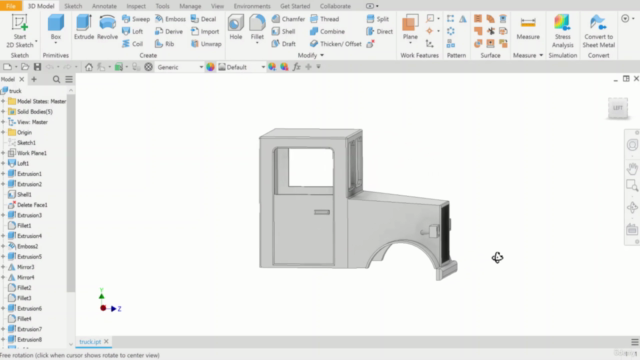640x360 pixels.
Task: Activate the Revolve tool
Action: click(x=107, y=27)
